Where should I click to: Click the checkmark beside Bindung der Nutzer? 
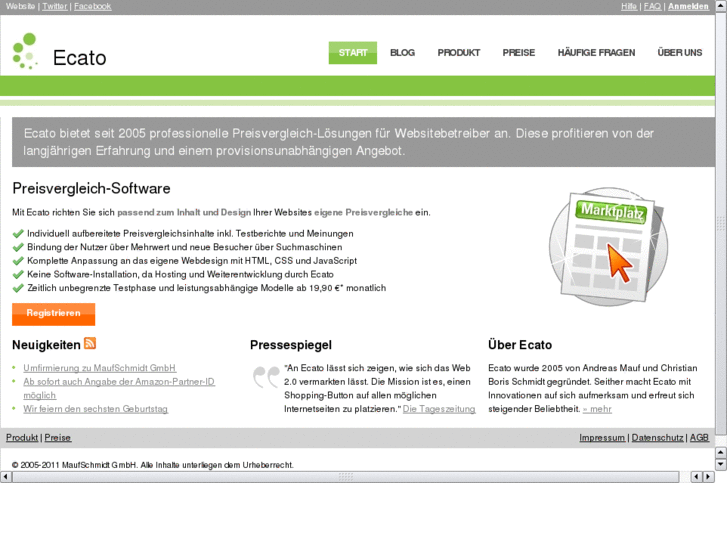click(18, 247)
